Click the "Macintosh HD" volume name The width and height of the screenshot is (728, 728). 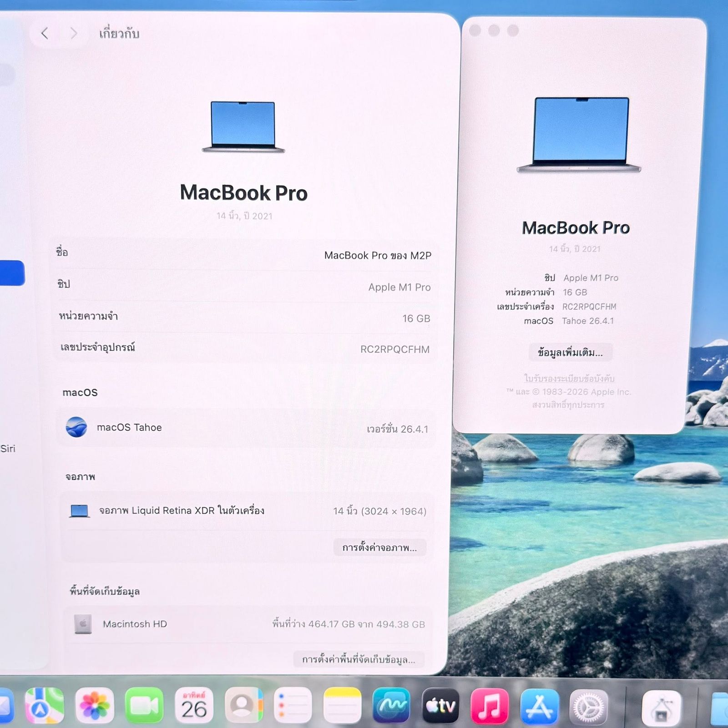point(135,624)
